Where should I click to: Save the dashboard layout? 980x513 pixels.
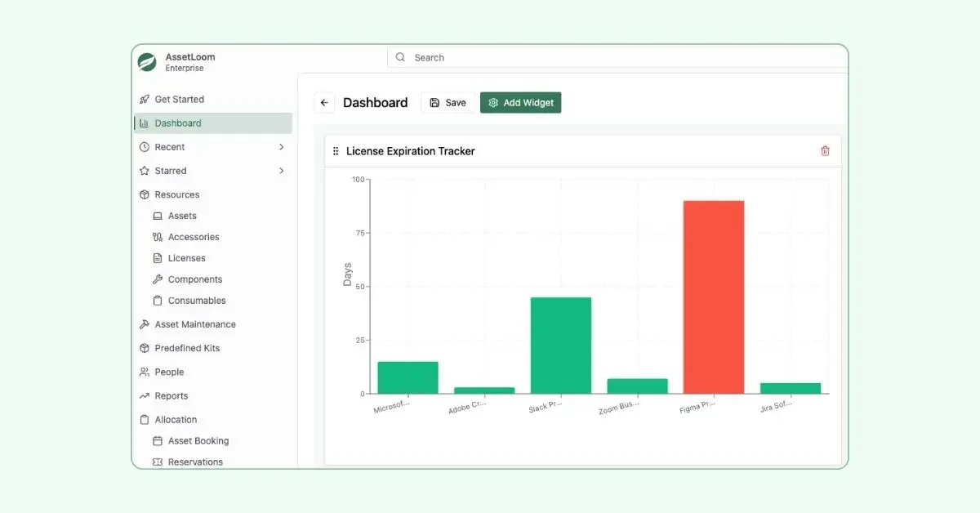(x=448, y=103)
